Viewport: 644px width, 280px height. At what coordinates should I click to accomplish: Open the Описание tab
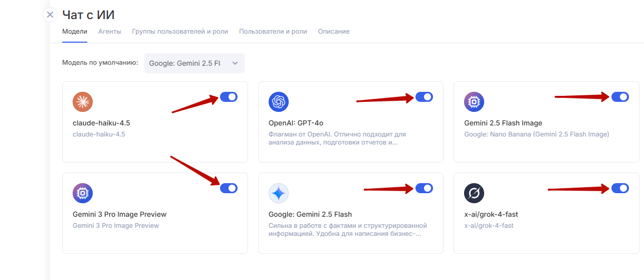coord(334,31)
